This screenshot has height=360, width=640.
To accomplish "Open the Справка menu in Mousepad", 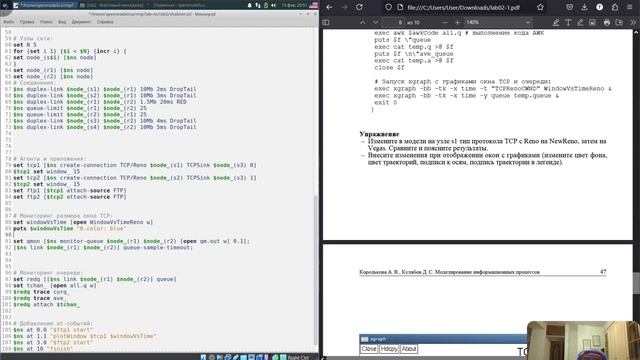I will [x=105, y=22].
